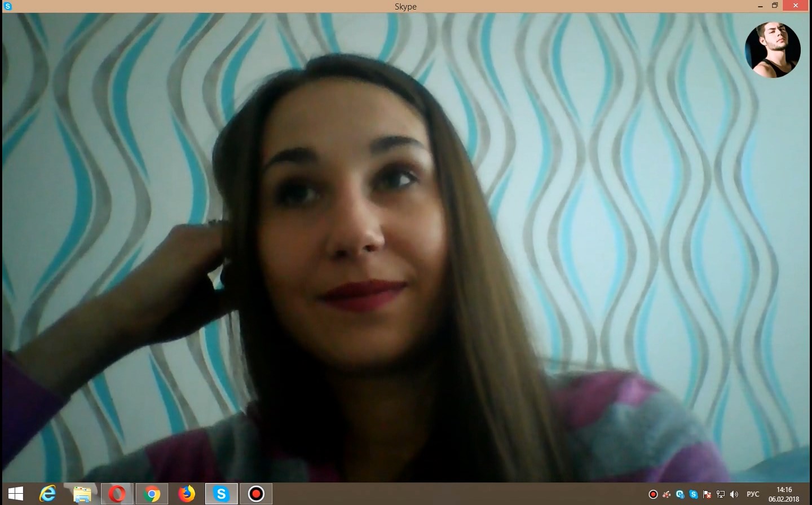Screen dimensions: 812x505
Task: Switch input language via РУС indicator
Action: click(x=753, y=494)
